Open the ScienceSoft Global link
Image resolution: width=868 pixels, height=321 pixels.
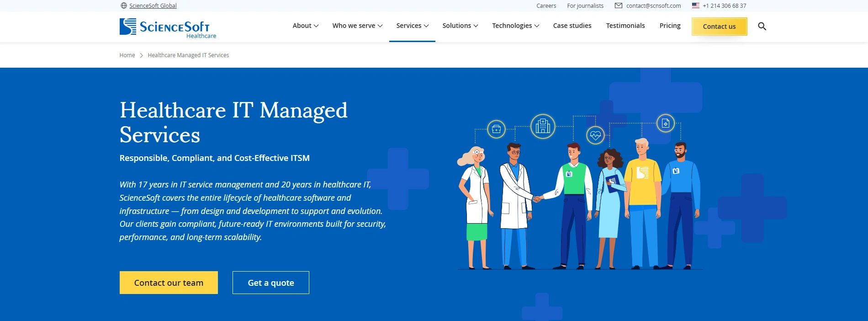pos(153,5)
